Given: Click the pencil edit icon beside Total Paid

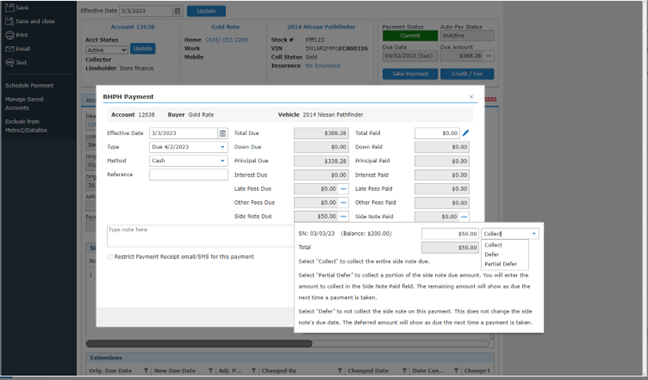Looking at the screenshot, I should pos(466,133).
